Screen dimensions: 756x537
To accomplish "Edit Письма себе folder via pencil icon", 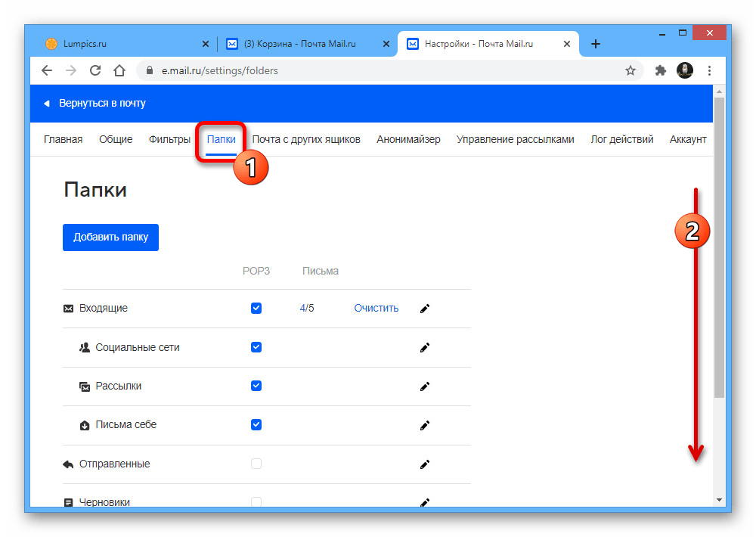I will (425, 425).
